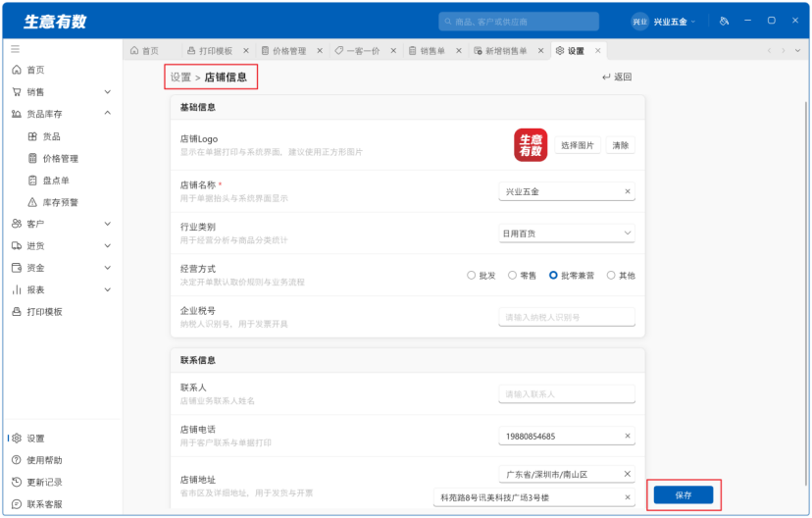Expand the 资金 section chevron
The width and height of the screenshot is (812, 518).
pyautogui.click(x=108, y=268)
